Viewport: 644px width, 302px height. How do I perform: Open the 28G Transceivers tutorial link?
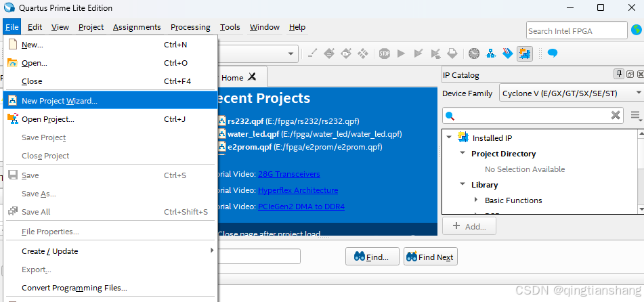(288, 174)
